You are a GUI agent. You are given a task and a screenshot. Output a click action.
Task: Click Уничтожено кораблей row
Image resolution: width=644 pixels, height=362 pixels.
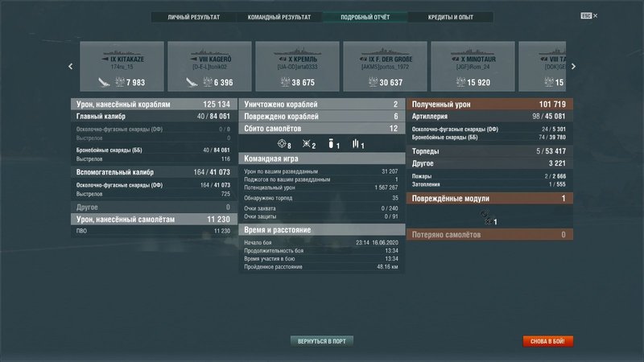(x=321, y=105)
